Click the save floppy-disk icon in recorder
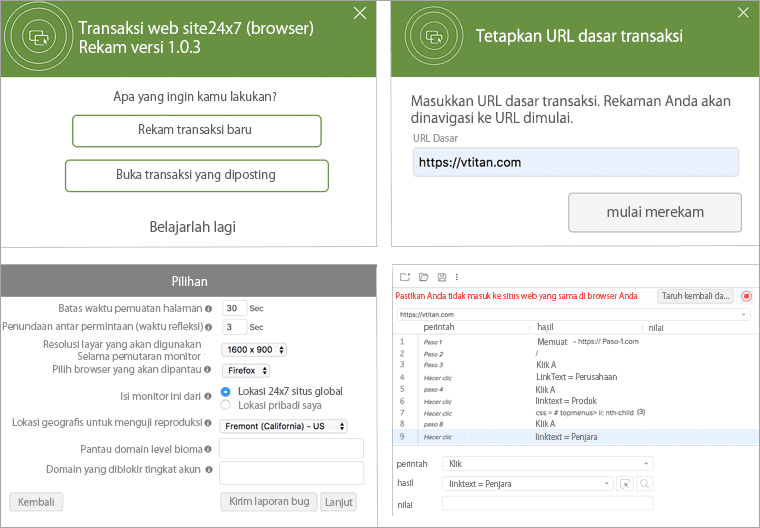The height and width of the screenshot is (528, 760). coord(442,277)
